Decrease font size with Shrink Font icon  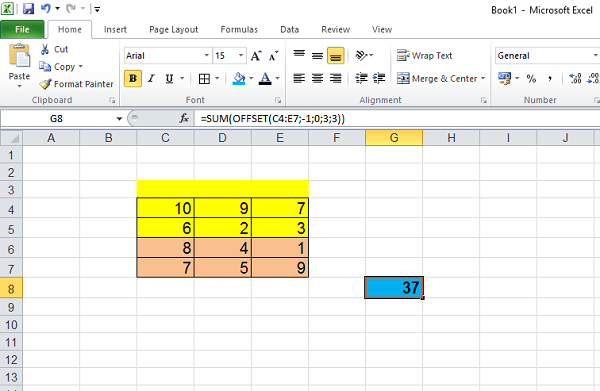pyautogui.click(x=273, y=56)
